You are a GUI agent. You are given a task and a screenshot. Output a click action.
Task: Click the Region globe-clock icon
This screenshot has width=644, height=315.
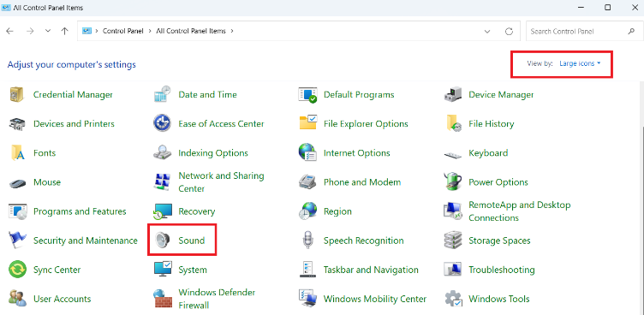(307, 211)
